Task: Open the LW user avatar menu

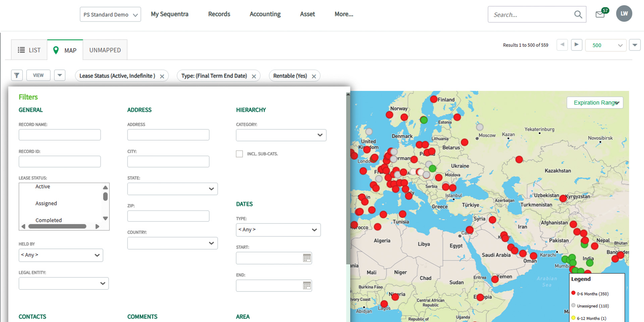Action: (624, 14)
